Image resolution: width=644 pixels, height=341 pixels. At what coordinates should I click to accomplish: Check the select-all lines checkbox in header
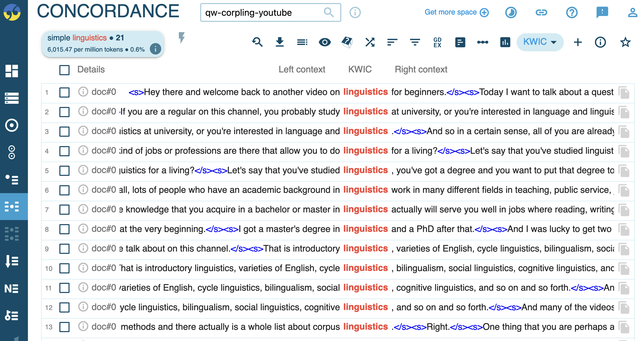(x=64, y=70)
